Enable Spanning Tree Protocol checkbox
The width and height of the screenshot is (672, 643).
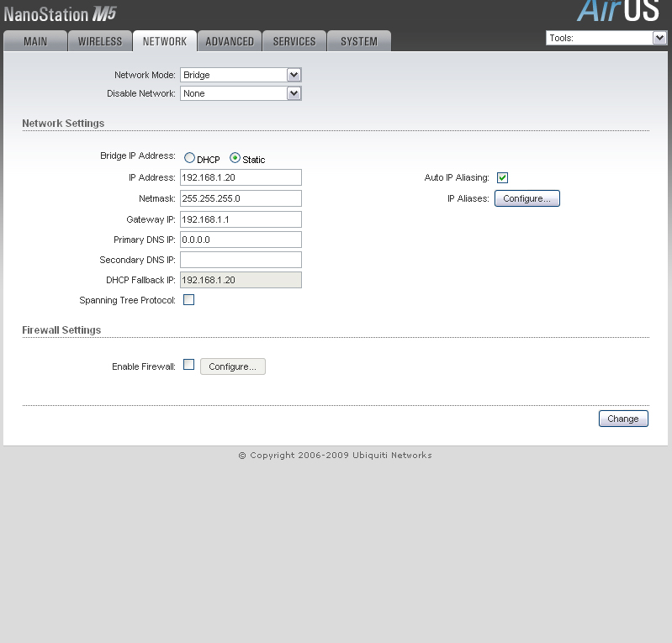pyautogui.click(x=188, y=300)
